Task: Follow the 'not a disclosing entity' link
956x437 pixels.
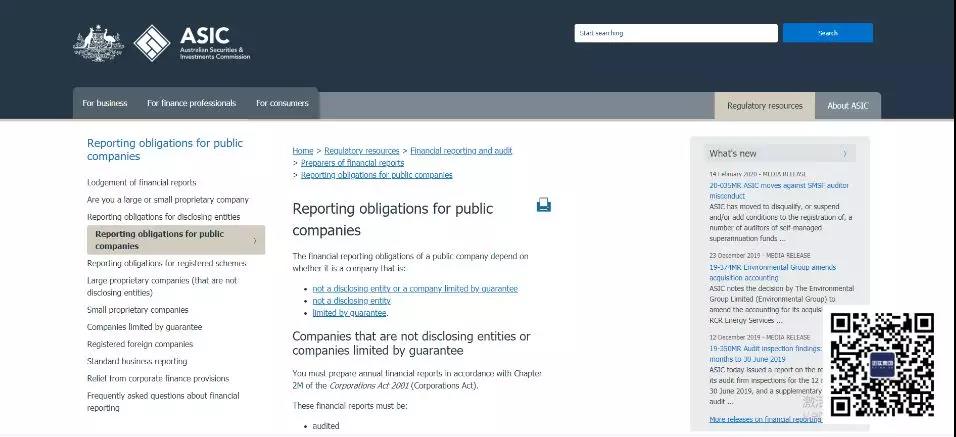Action: tap(351, 300)
